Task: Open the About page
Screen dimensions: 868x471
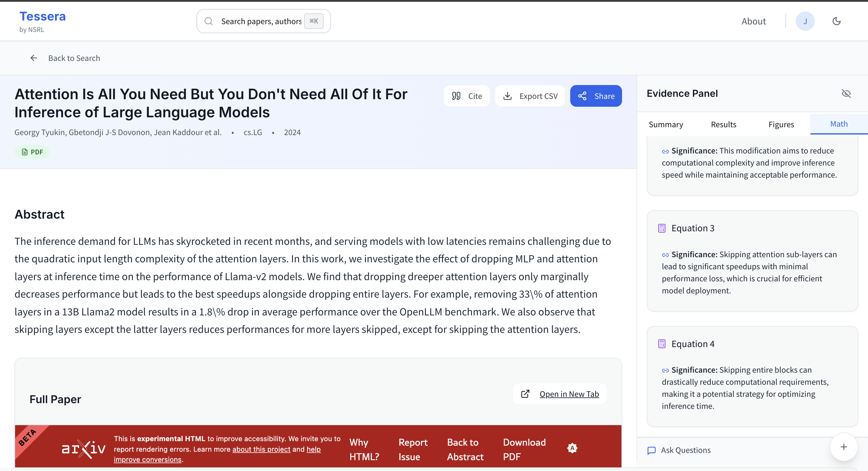Action: (x=753, y=21)
